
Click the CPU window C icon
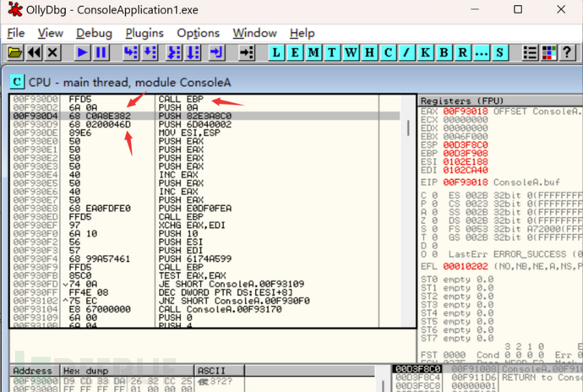(17, 81)
